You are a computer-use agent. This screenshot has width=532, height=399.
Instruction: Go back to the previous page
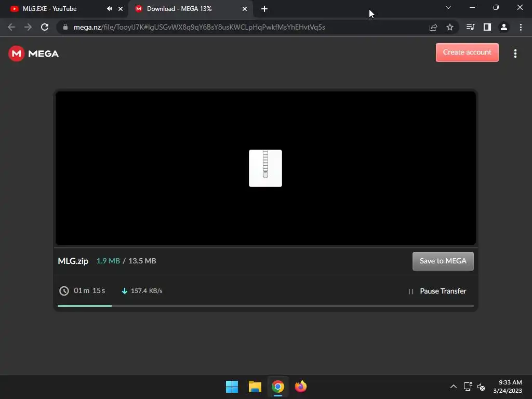pyautogui.click(x=11, y=27)
